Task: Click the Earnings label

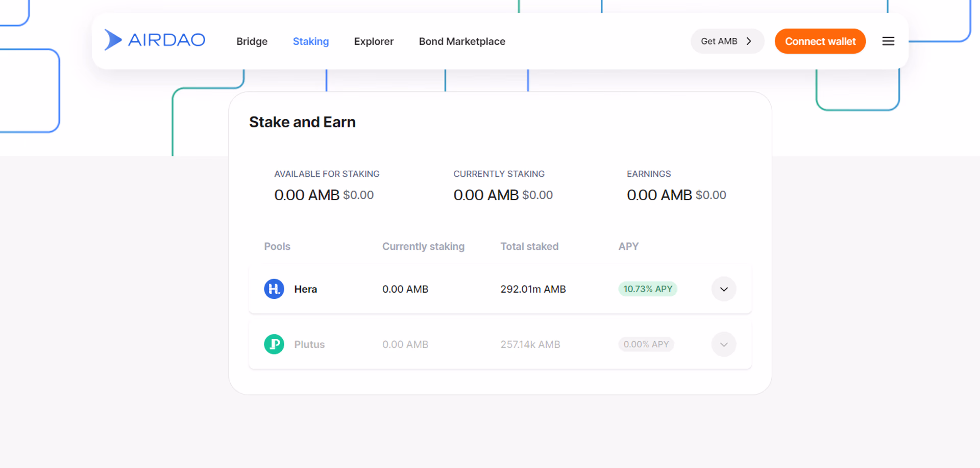Action: (x=649, y=174)
